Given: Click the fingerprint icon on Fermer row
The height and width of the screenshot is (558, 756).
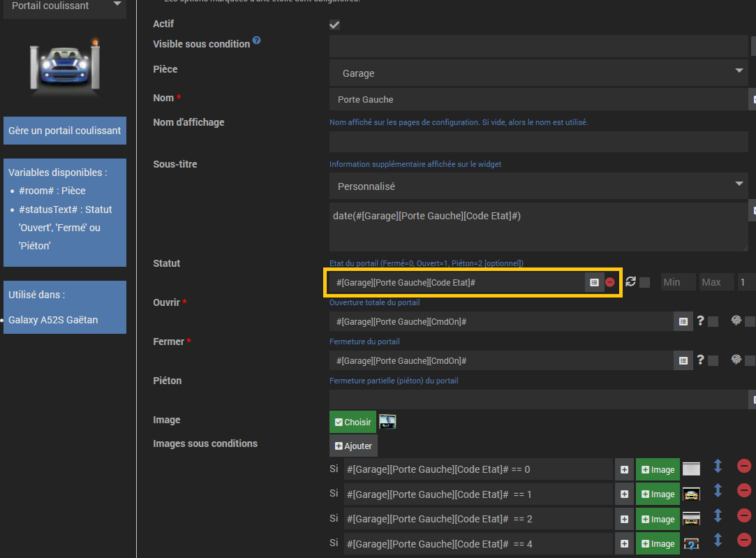Looking at the screenshot, I should pos(736,359).
